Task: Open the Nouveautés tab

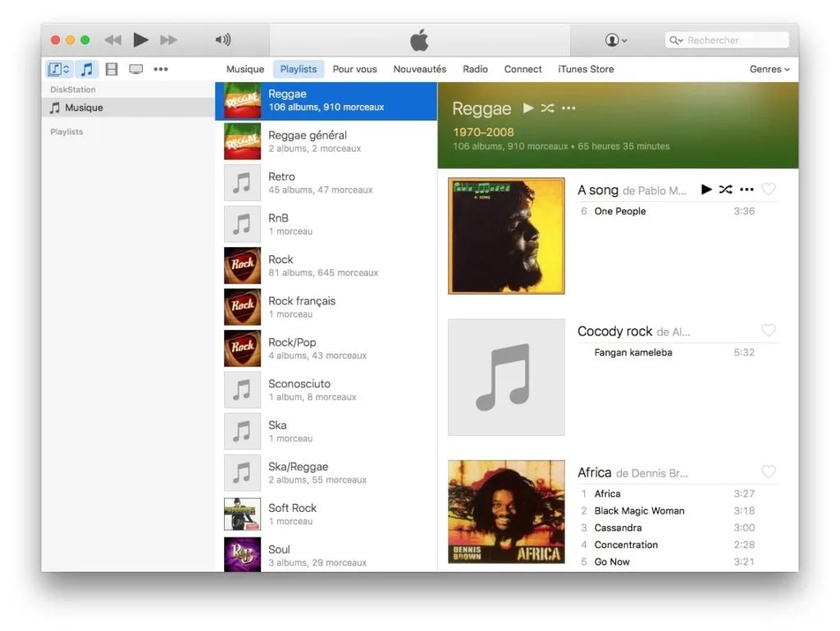Action: pos(419,69)
